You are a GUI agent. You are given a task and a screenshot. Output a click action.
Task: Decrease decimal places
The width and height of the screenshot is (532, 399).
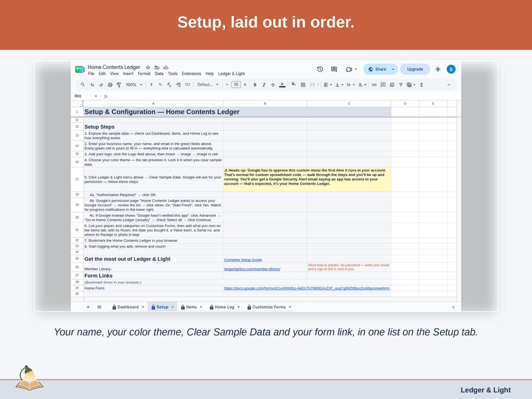(169, 85)
